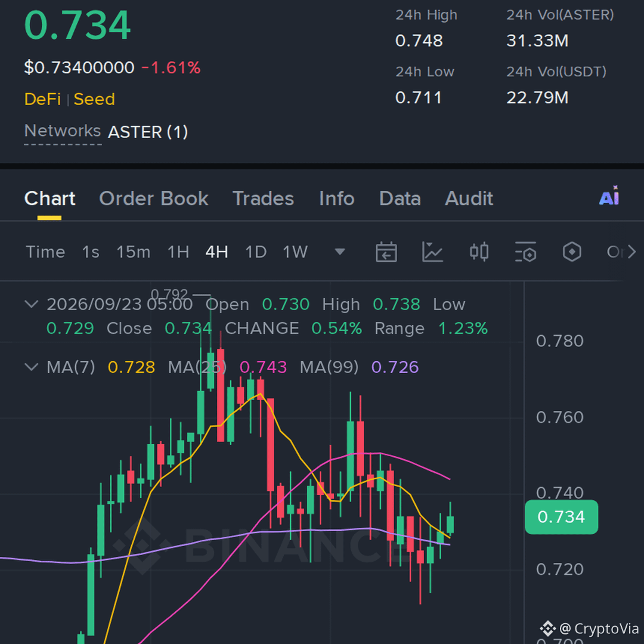
Task: Switch to the Order Book tab
Action: point(154,199)
